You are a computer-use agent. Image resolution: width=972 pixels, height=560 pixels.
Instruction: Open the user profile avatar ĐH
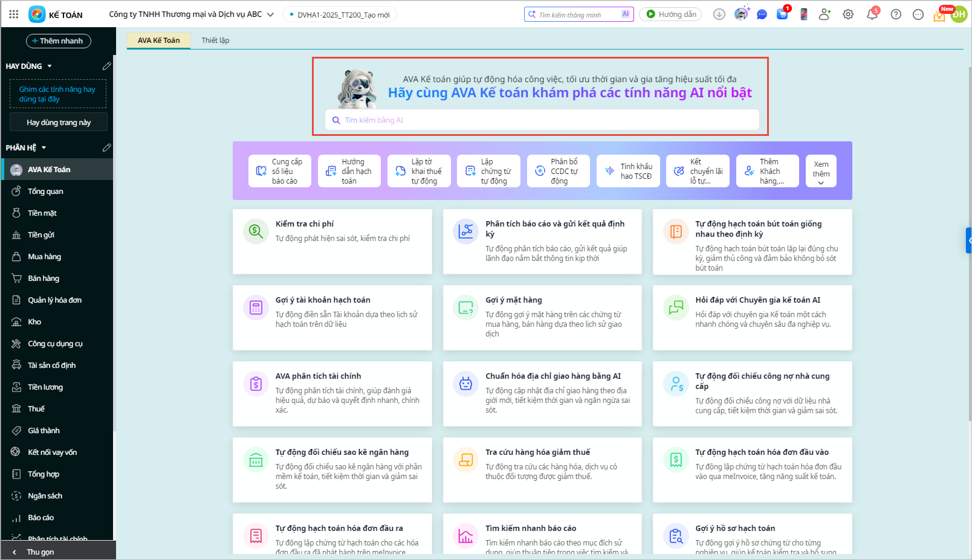tap(959, 14)
